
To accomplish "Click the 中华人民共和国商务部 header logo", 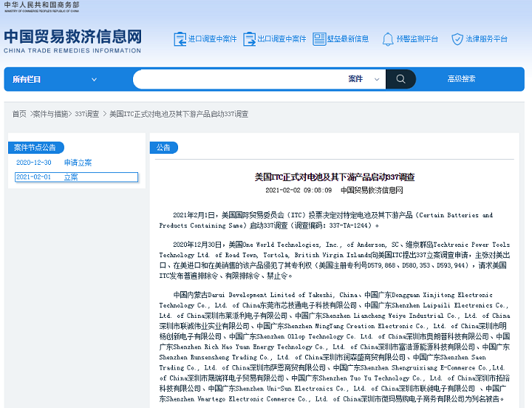I will pyautogui.click(x=41, y=7).
